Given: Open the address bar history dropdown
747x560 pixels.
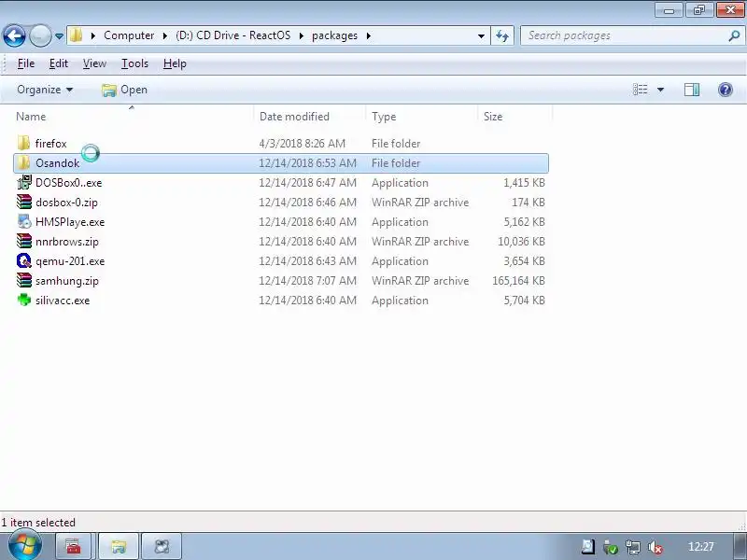Looking at the screenshot, I should (481, 35).
